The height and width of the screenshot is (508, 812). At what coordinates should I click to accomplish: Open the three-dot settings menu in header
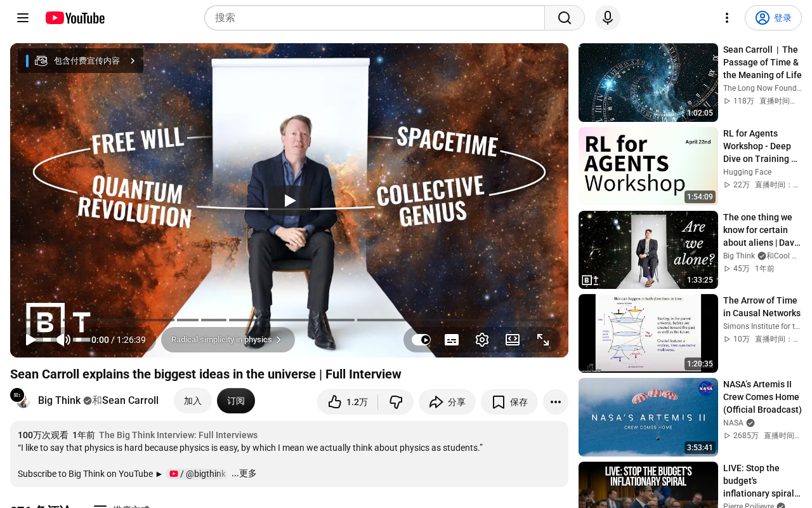pyautogui.click(x=727, y=18)
